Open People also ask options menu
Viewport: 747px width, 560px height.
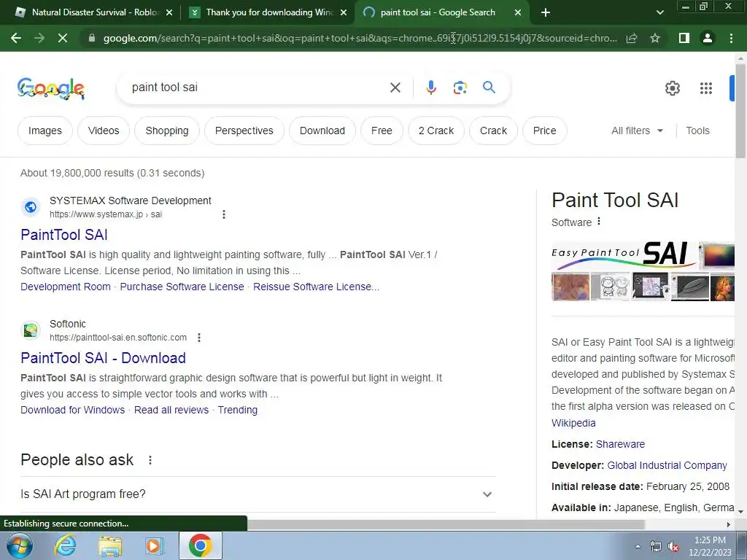pyautogui.click(x=150, y=460)
